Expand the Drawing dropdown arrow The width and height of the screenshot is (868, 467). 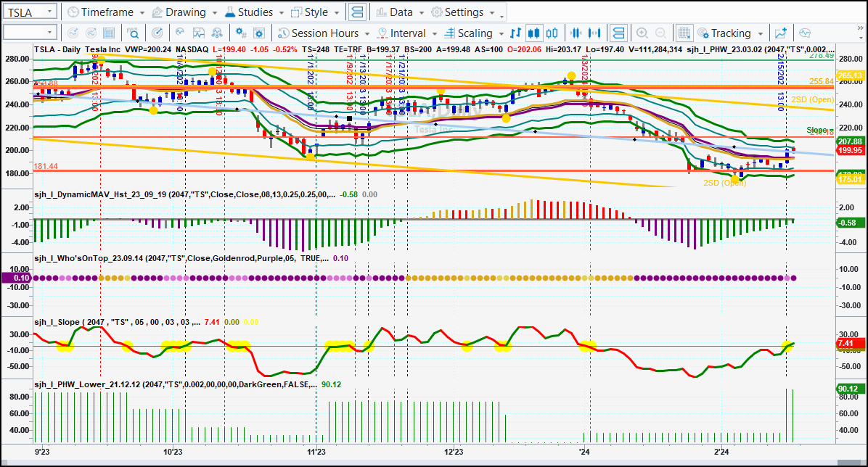(214, 12)
